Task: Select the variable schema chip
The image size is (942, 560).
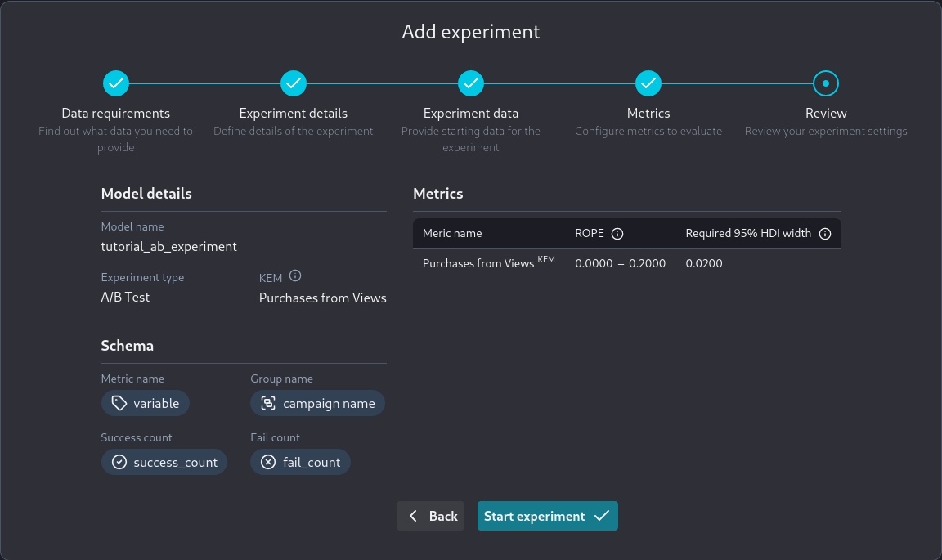Action: pos(146,403)
